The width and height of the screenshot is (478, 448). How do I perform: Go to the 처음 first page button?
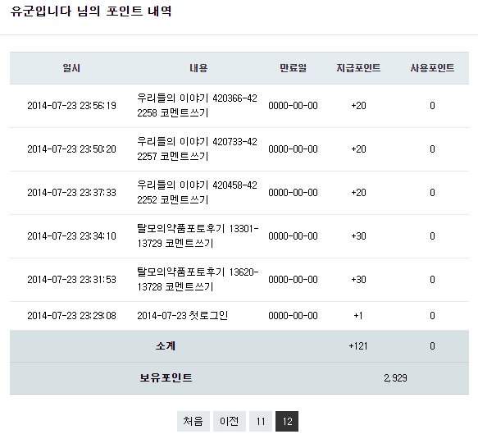click(x=193, y=421)
